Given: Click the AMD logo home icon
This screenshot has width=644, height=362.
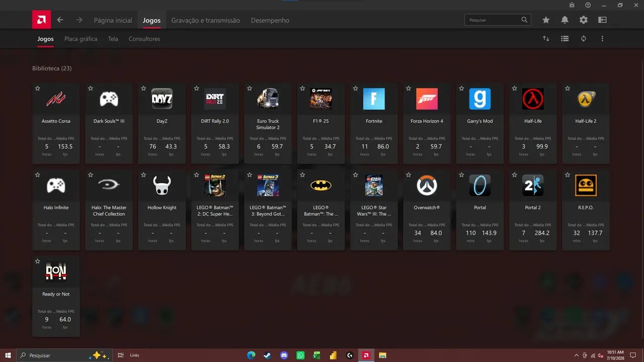Looking at the screenshot, I should (x=41, y=20).
